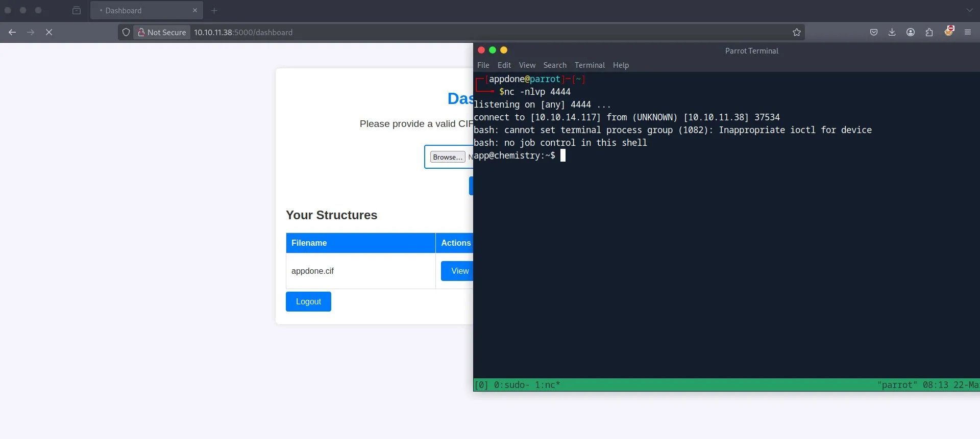
Task: Open the terminal Help menu
Action: pyautogui.click(x=621, y=65)
